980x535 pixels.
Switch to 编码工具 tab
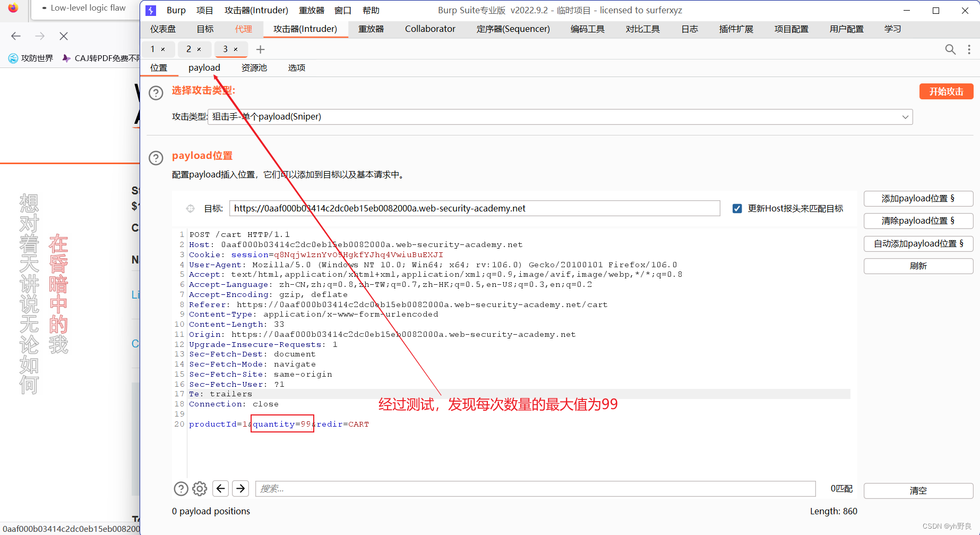pos(588,29)
